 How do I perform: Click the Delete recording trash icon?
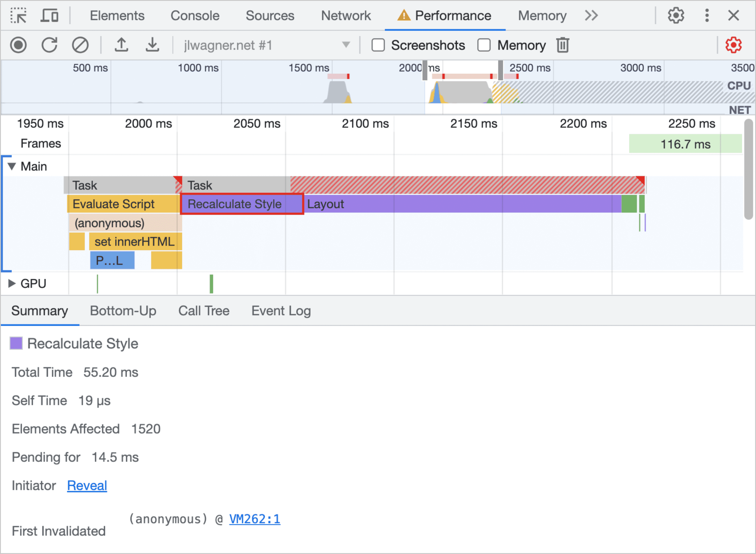click(x=561, y=45)
